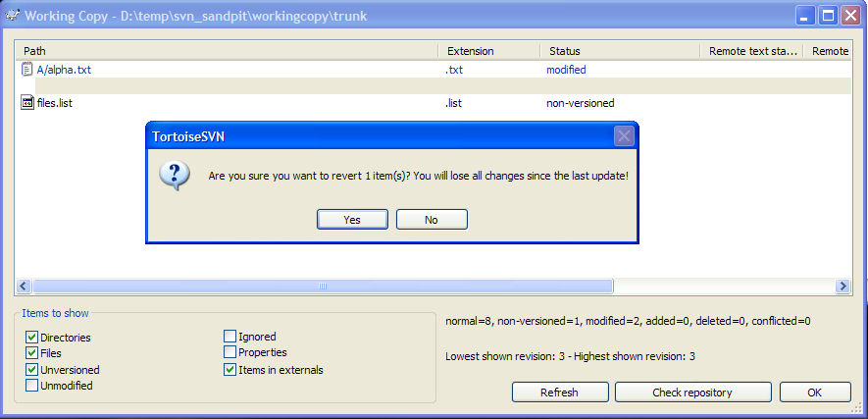Image resolution: width=868 pixels, height=419 pixels.
Task: Click the non-versioned status text
Action: click(x=581, y=103)
